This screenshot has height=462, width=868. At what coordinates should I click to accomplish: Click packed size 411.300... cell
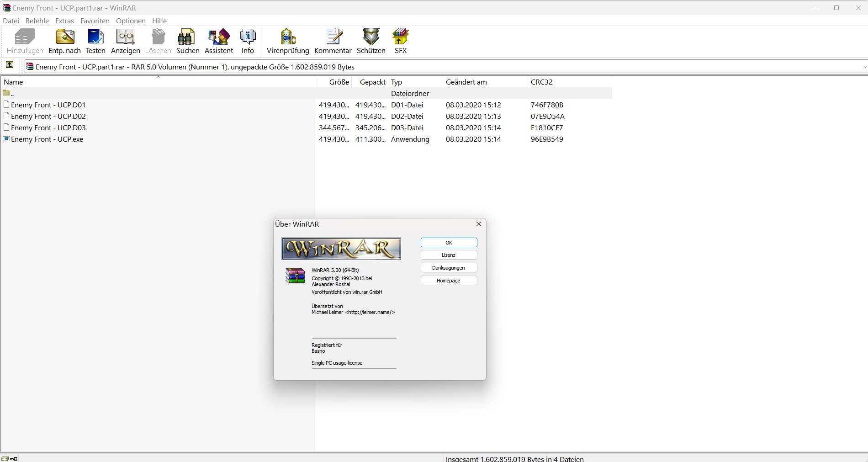[x=370, y=139]
